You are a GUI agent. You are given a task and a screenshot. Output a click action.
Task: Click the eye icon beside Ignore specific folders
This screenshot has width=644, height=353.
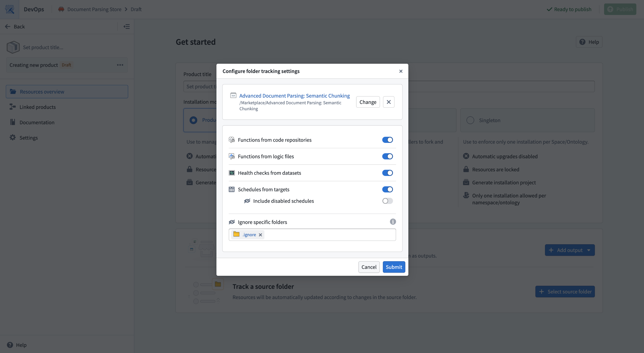pos(232,222)
